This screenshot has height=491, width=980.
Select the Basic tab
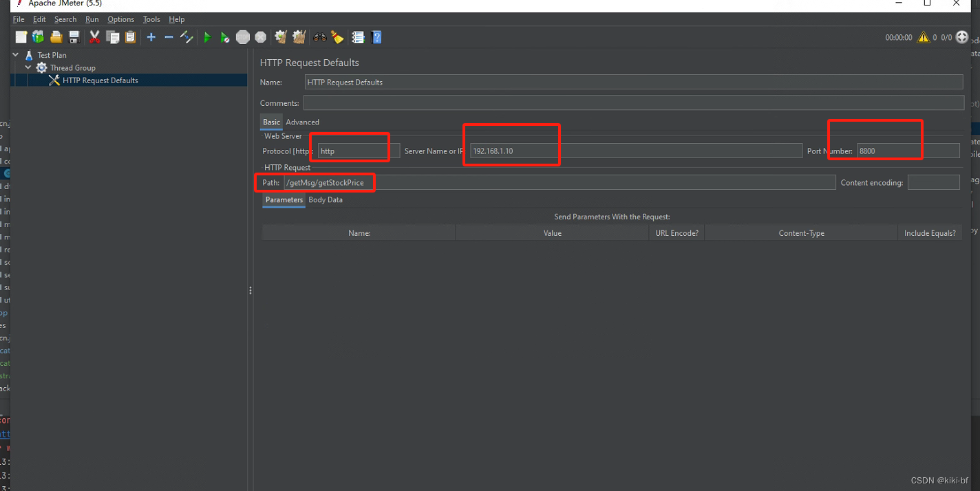272,122
